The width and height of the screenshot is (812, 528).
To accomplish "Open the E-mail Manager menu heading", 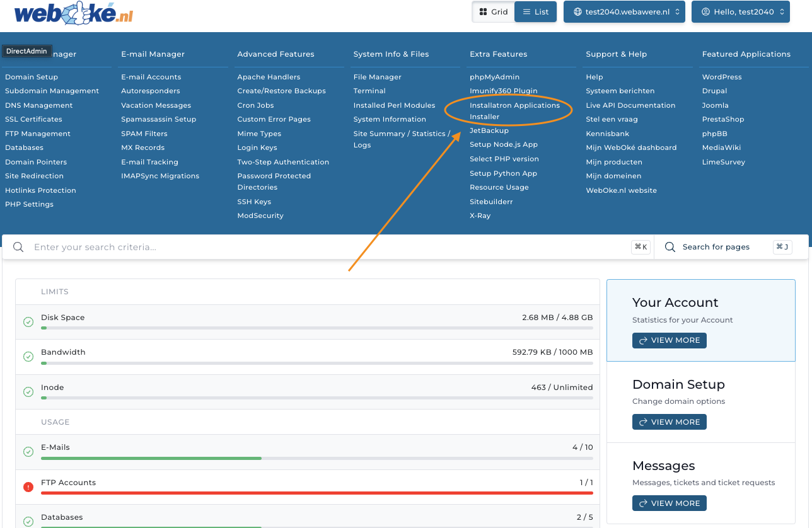I will 153,54.
